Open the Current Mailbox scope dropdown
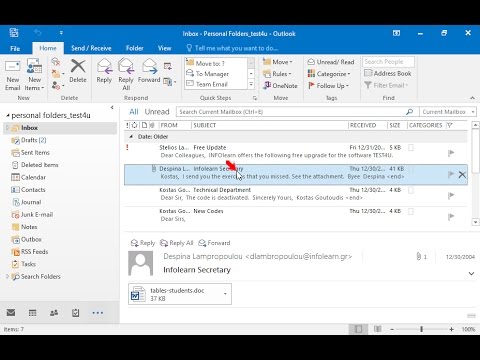480x360 pixels. point(448,112)
